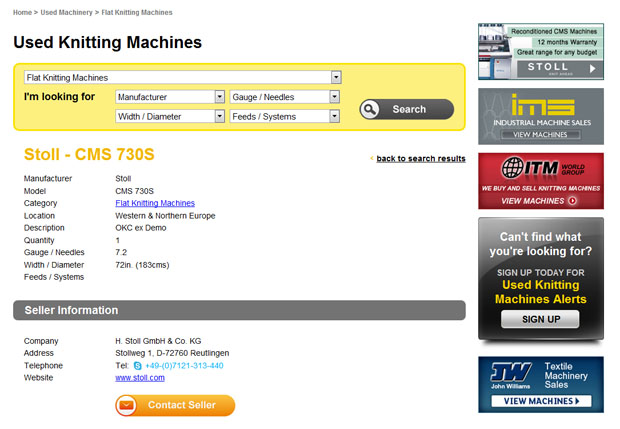Click the 7.2 gauge value

click(x=121, y=252)
